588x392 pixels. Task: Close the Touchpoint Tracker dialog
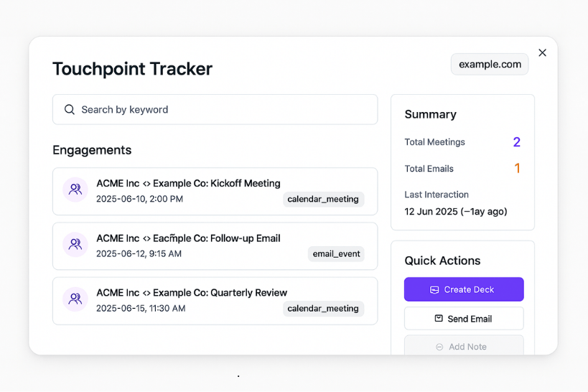click(x=542, y=52)
